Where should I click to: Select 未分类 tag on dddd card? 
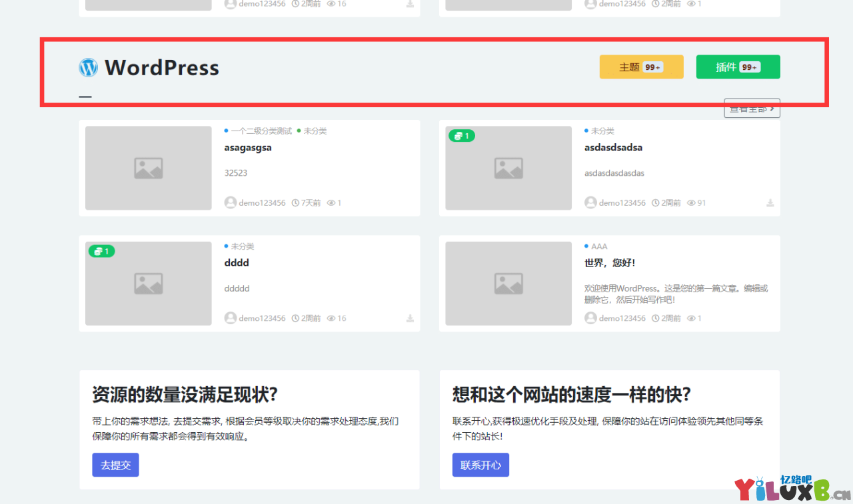243,246
